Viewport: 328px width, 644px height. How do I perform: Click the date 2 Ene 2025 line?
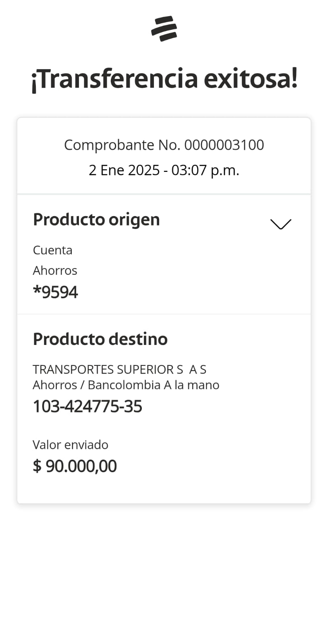pos(164,170)
